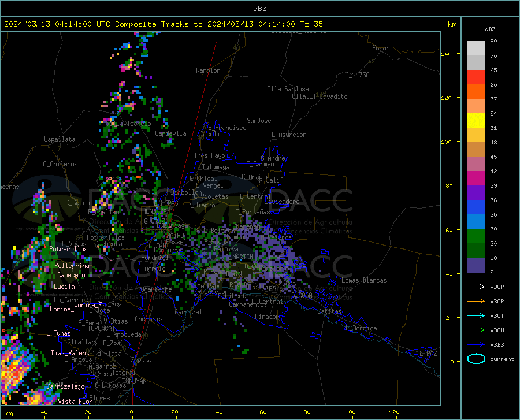Image resolution: width=520 pixels, height=420 pixels.
Task: Click the Clla.SanJose map label
Action: point(288,89)
